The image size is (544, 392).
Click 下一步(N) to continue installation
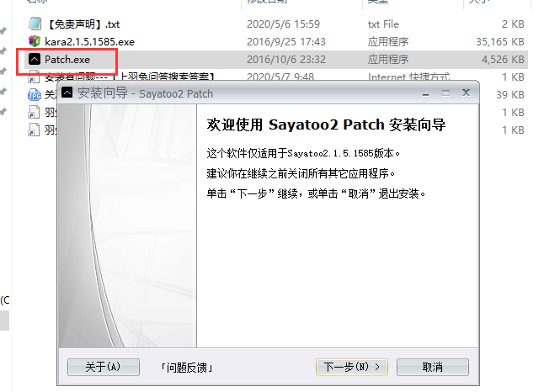pyautogui.click(x=352, y=367)
